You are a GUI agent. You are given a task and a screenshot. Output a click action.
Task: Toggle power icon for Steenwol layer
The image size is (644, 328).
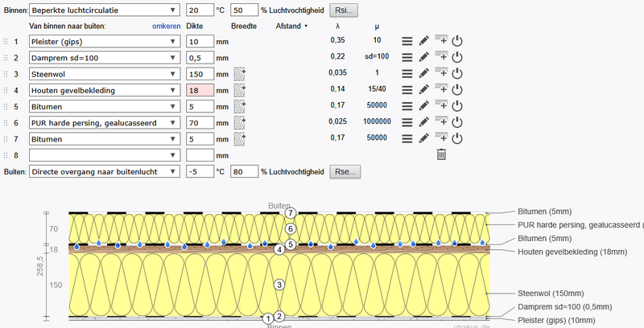point(457,73)
